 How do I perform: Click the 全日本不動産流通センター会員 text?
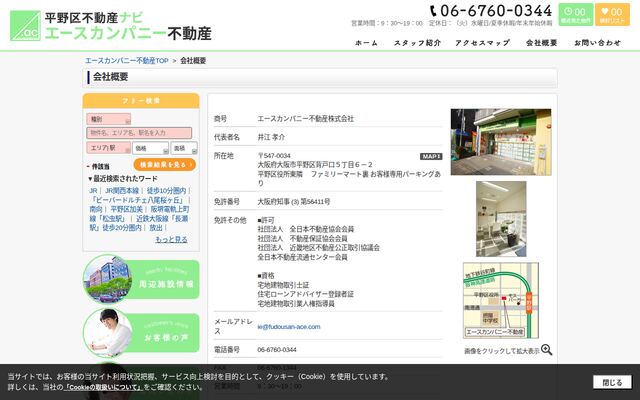302,257
